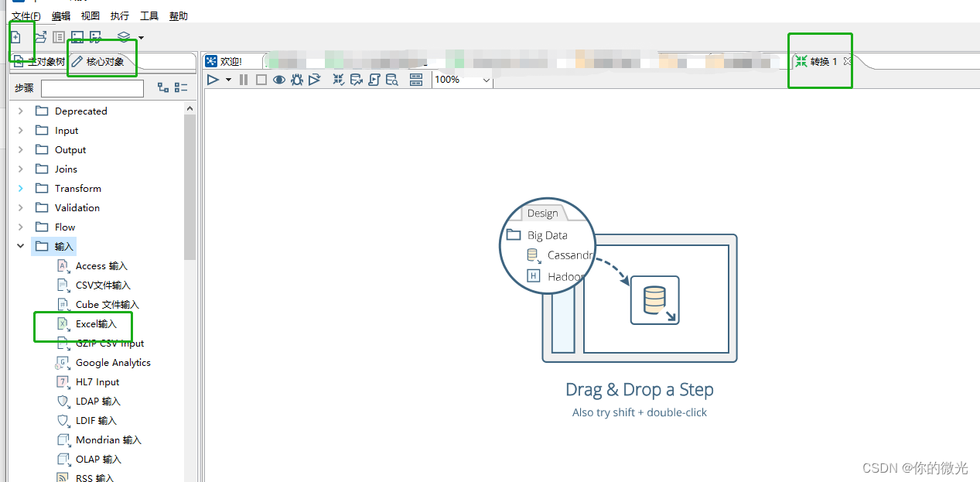980x482 pixels.
Task: Expand the Output folder chevron
Action: (x=21, y=150)
